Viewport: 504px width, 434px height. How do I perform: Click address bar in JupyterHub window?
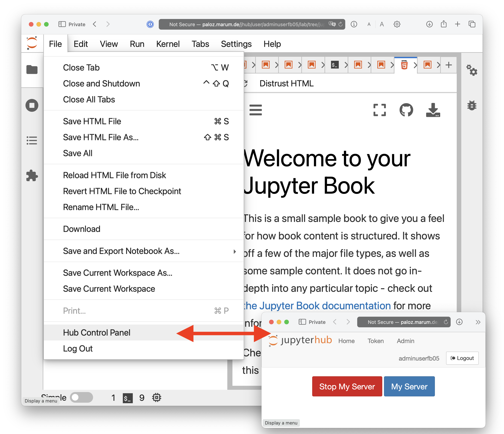(x=404, y=322)
